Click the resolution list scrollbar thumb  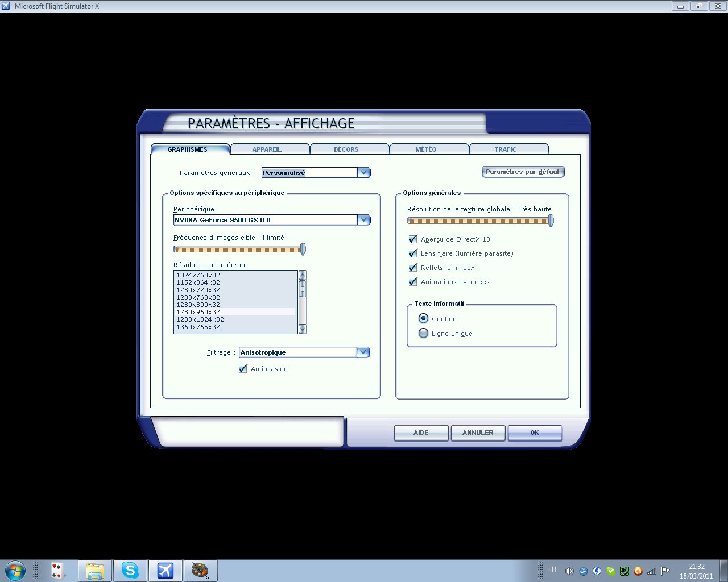302,289
